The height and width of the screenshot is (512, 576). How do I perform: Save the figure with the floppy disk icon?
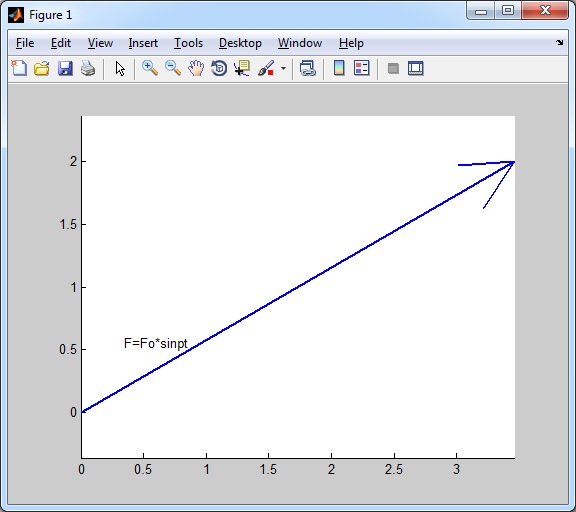pyautogui.click(x=65, y=68)
